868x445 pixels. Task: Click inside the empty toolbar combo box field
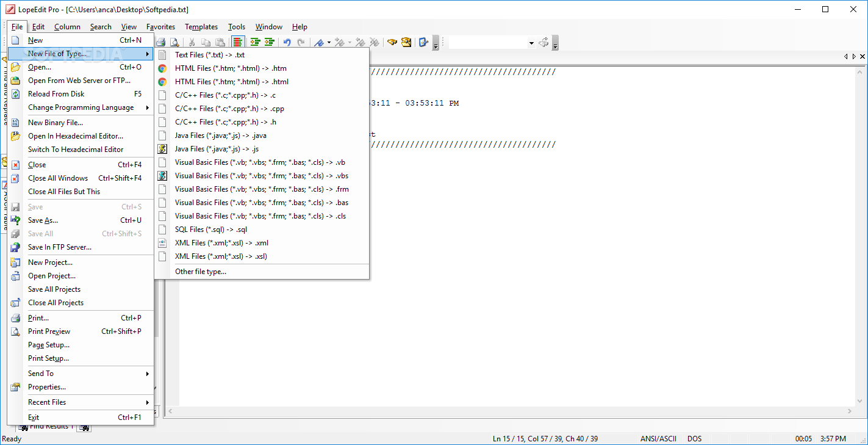488,43
